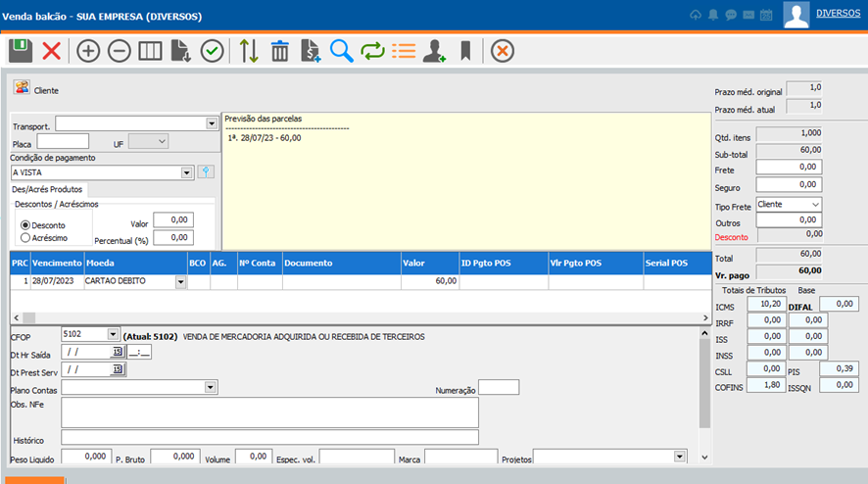
Task: Open the Dt Hr Saída calendar picker
Action: pyautogui.click(x=119, y=352)
